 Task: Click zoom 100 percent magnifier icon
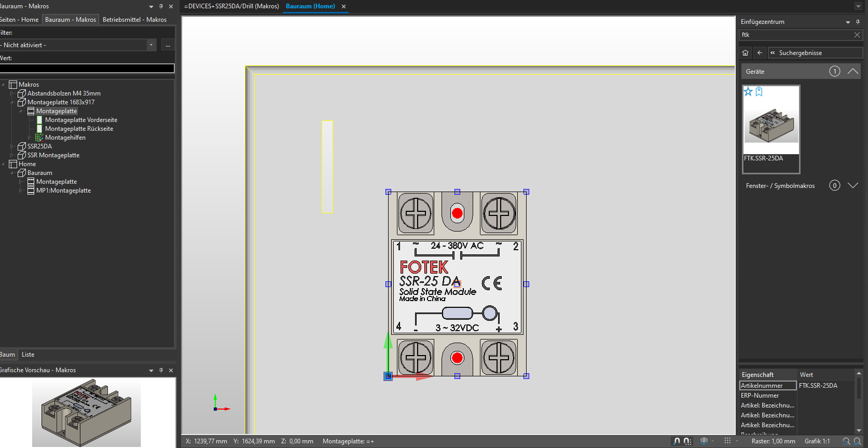click(x=858, y=441)
